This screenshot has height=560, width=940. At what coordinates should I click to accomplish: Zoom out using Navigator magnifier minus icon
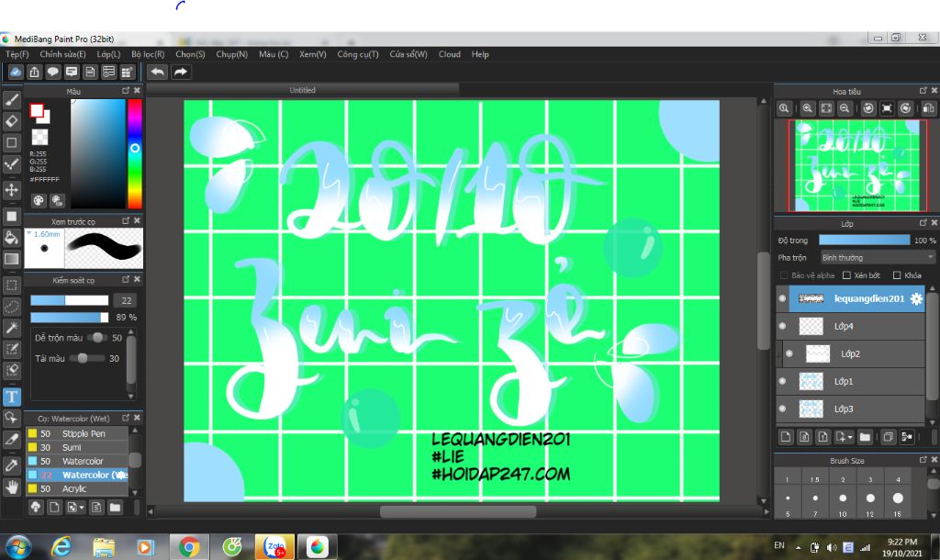tap(845, 108)
